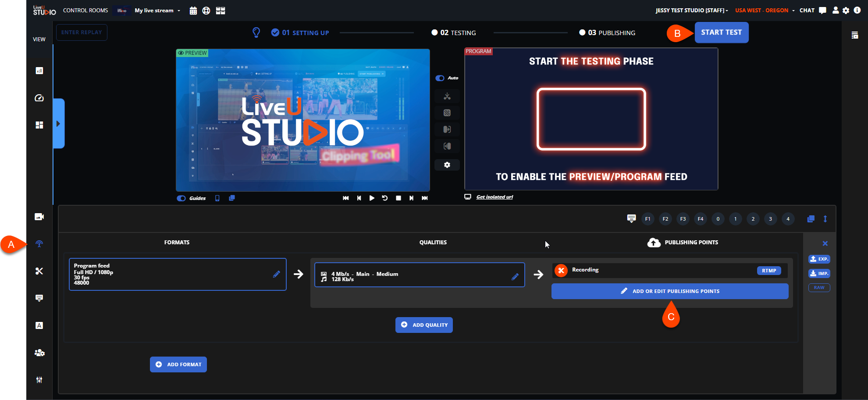This screenshot has width=868, height=400.
Task: Click the LiveU Studio preview thumbnail
Action: pyautogui.click(x=303, y=120)
